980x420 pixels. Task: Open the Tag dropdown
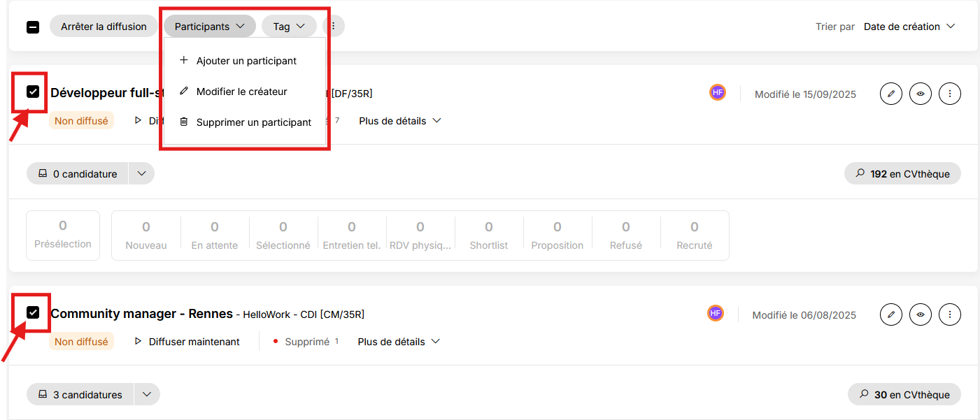(289, 27)
